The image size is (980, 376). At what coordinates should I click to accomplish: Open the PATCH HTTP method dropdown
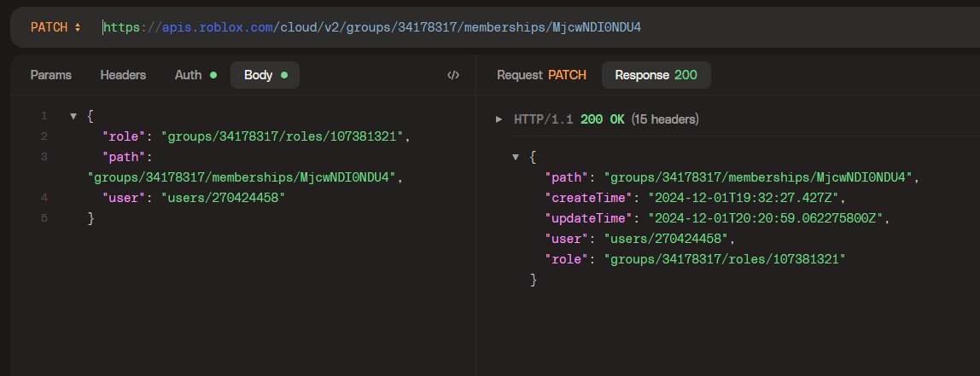coord(55,27)
